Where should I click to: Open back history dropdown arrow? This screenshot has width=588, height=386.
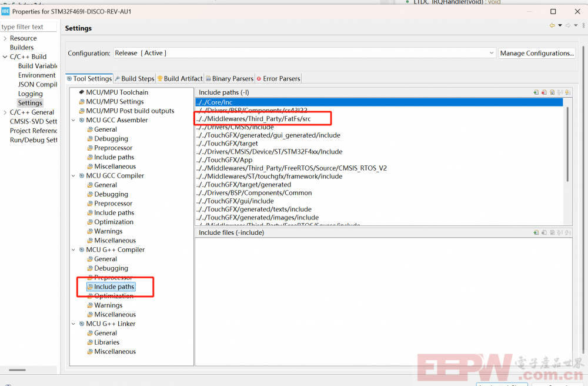point(560,25)
